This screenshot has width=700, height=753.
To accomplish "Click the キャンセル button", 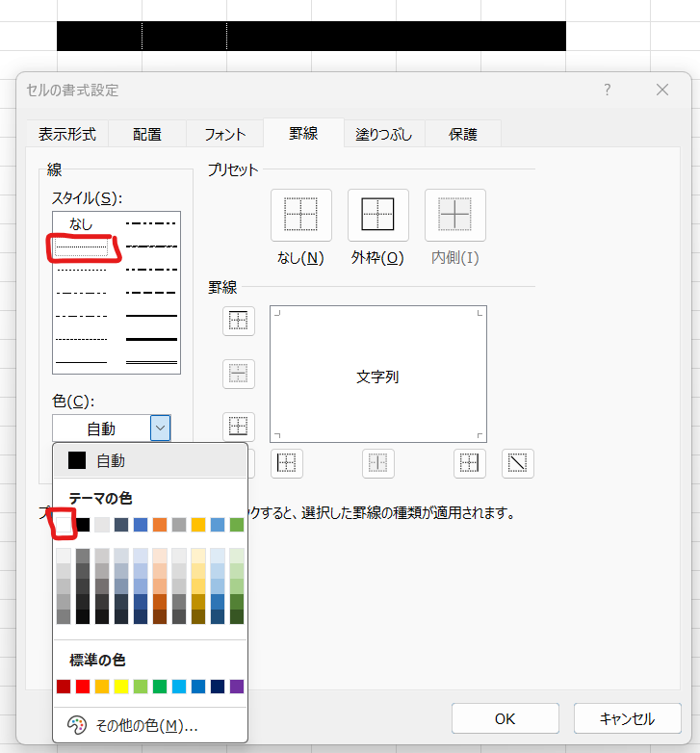I will (x=627, y=718).
